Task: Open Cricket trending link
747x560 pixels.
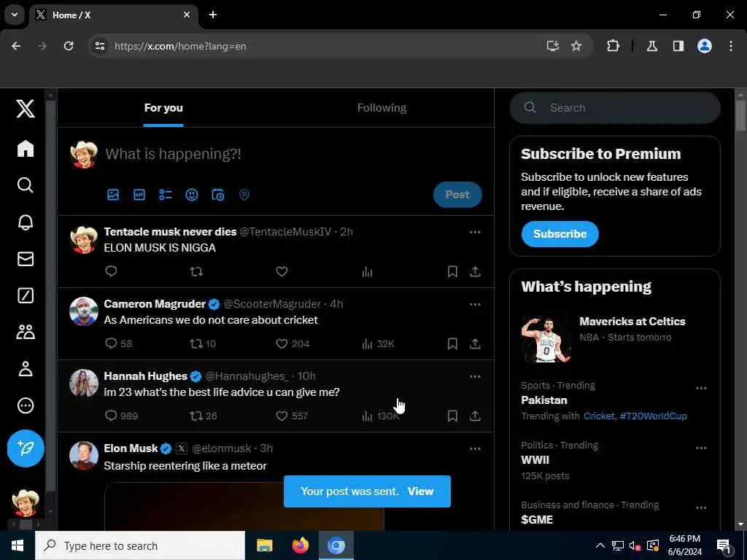Action: tap(600, 416)
